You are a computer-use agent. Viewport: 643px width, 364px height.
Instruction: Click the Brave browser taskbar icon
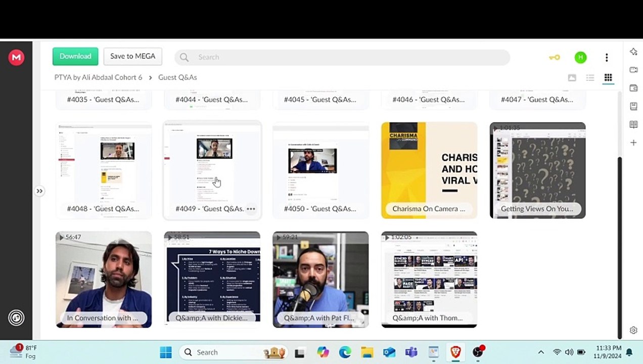(455, 352)
